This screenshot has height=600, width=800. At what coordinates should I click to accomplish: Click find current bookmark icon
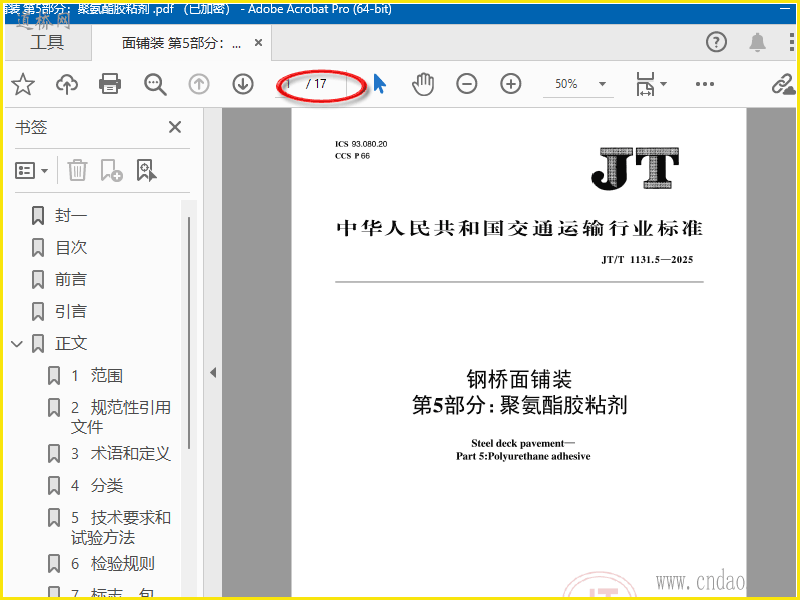146,170
